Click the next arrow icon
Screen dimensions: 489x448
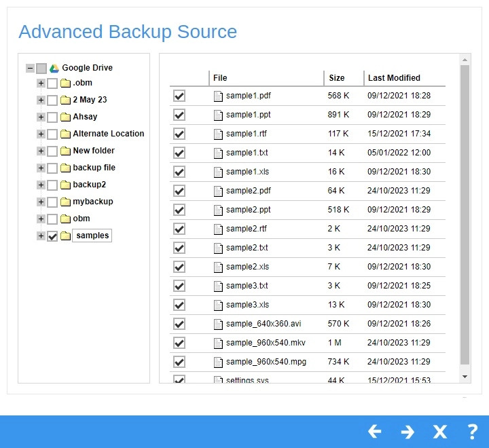407,432
